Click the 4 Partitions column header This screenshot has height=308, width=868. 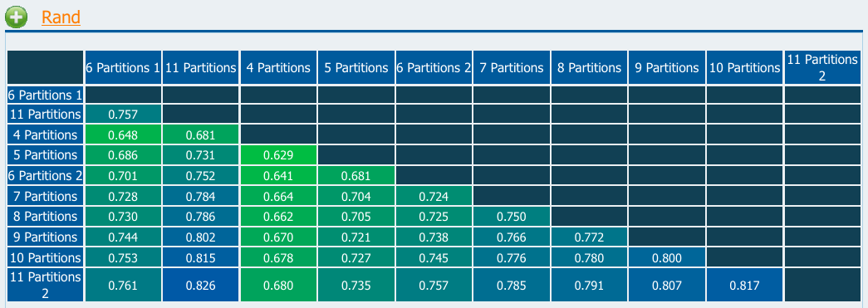(x=278, y=67)
